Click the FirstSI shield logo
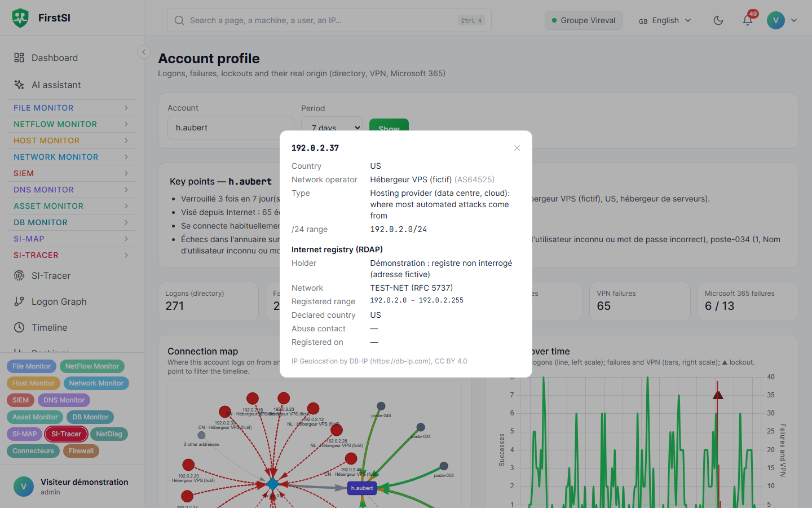 [x=20, y=18]
